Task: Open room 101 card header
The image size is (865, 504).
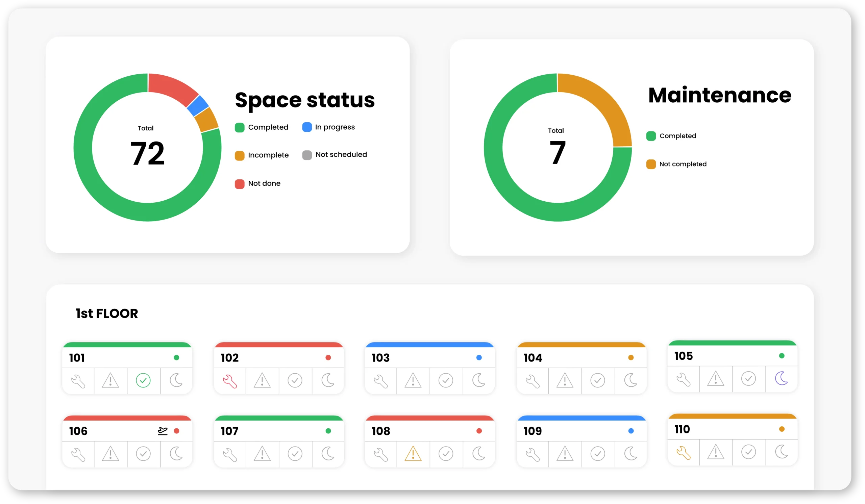Action: click(x=127, y=355)
